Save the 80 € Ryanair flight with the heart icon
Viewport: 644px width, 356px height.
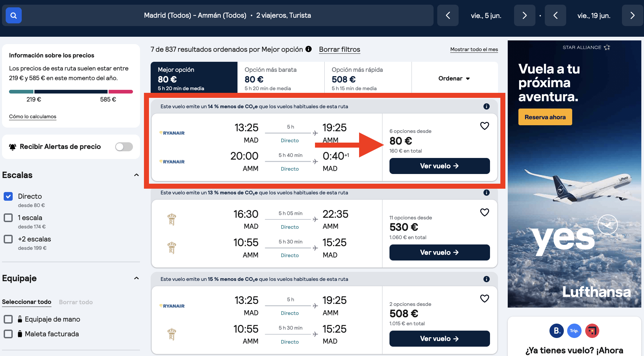coord(485,126)
